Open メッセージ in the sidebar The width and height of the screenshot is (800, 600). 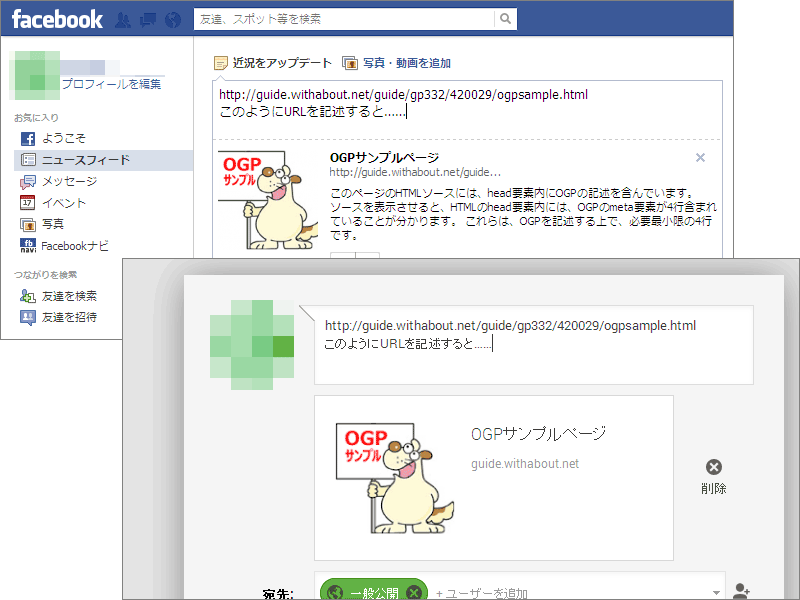point(69,181)
